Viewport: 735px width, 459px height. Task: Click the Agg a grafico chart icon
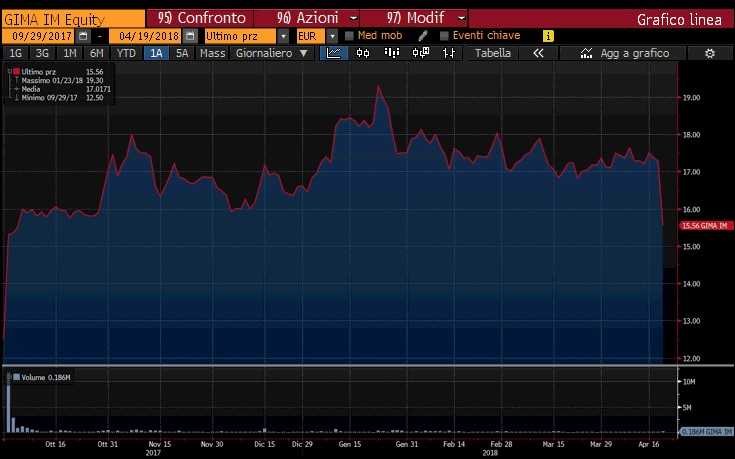coord(586,53)
